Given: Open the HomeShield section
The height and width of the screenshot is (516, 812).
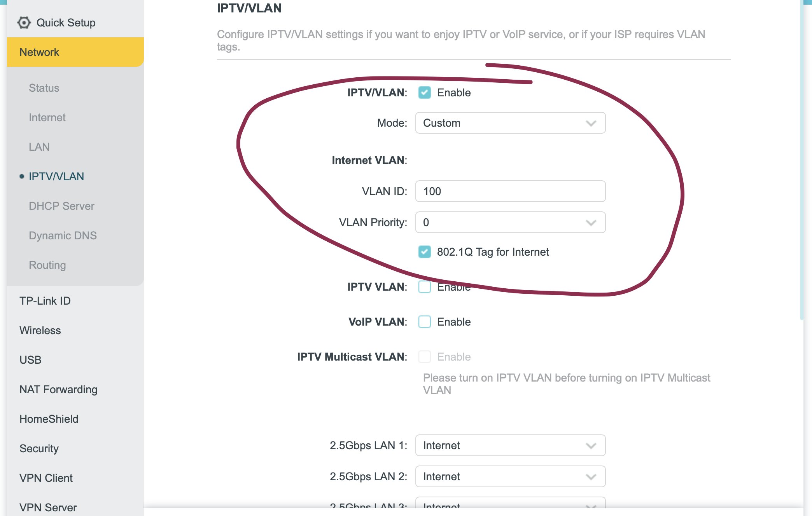Looking at the screenshot, I should (49, 419).
